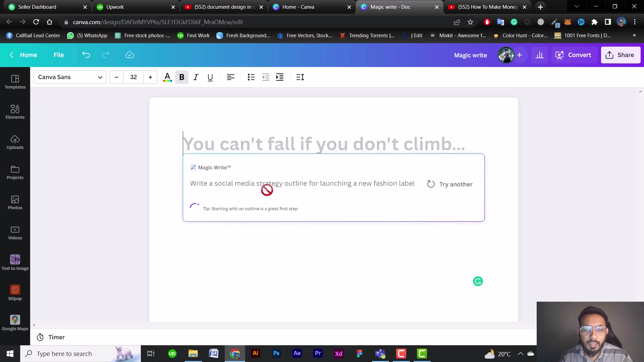Show hidden system tray icons

521,354
